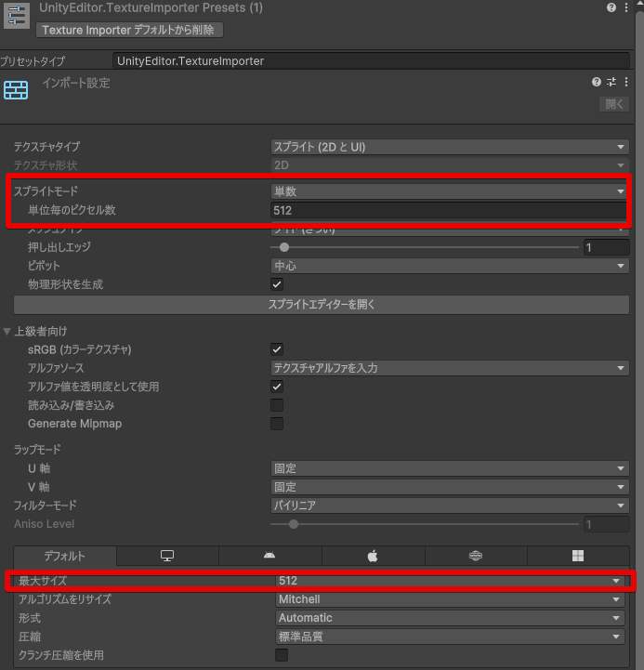Toggle the 物理形状を生成 checkbox
644x670 pixels.
[x=277, y=284]
